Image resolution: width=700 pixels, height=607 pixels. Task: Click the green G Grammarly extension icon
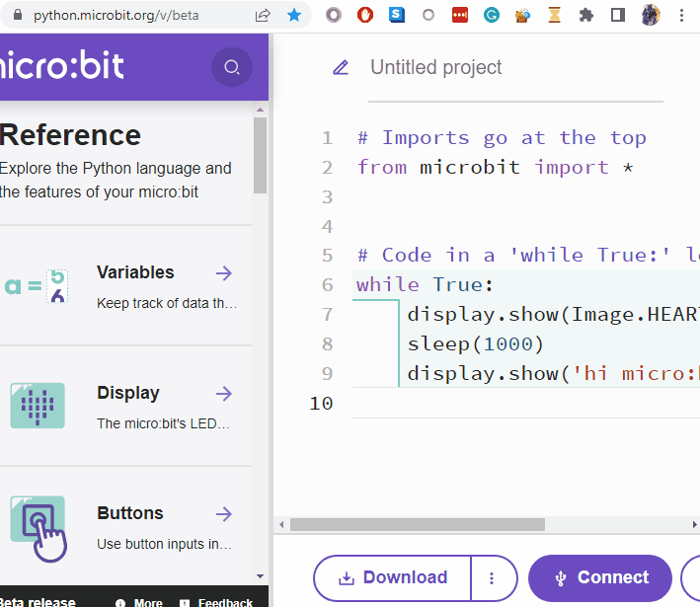click(492, 15)
